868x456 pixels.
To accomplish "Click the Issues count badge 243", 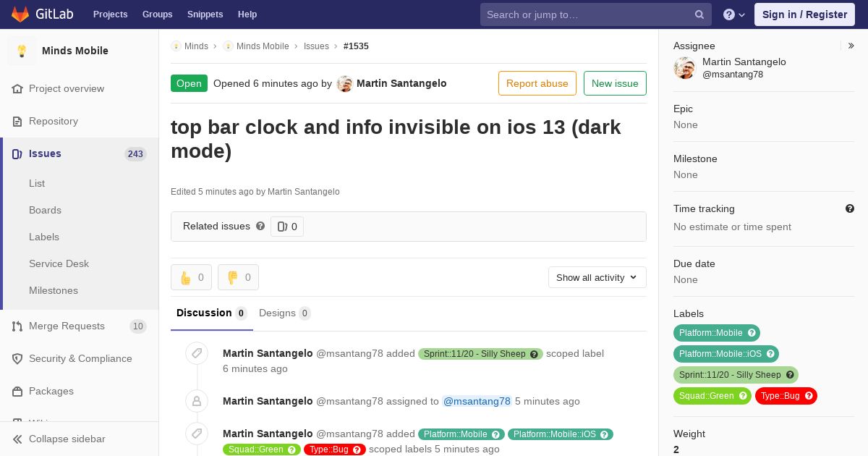I will [135, 153].
